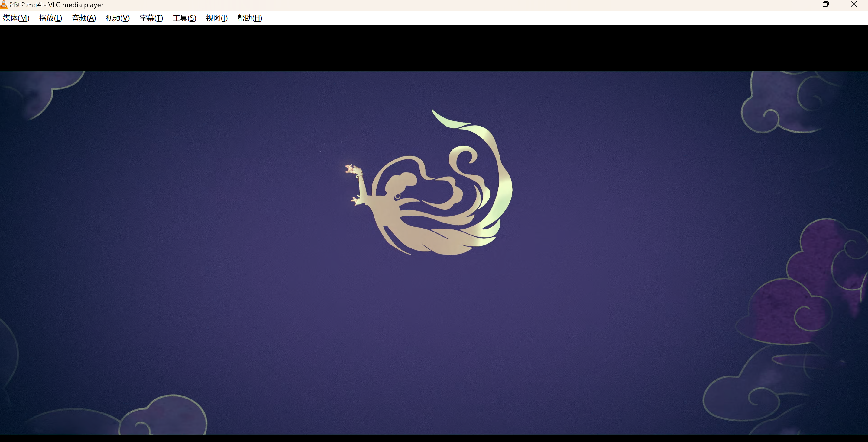
Task: Open the 媒体(M) menu
Action: (16, 18)
